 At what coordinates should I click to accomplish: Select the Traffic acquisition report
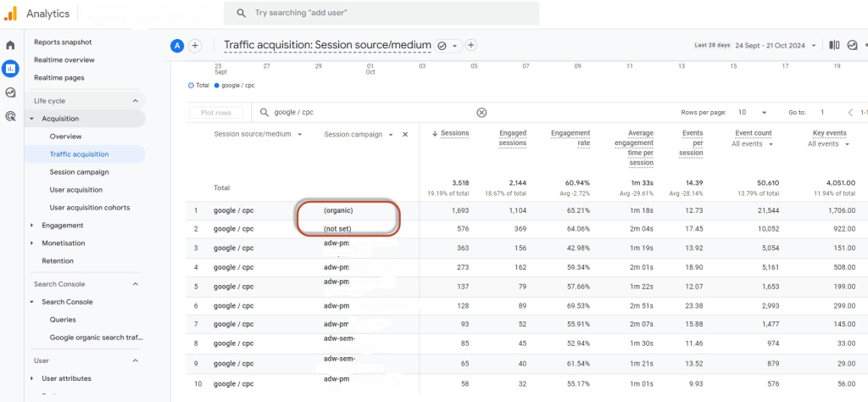[79, 154]
